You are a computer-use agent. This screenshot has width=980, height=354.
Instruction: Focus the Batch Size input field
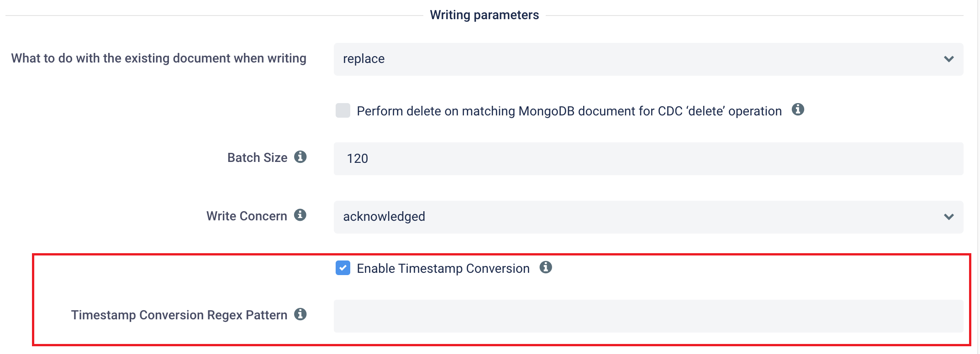tap(648, 159)
